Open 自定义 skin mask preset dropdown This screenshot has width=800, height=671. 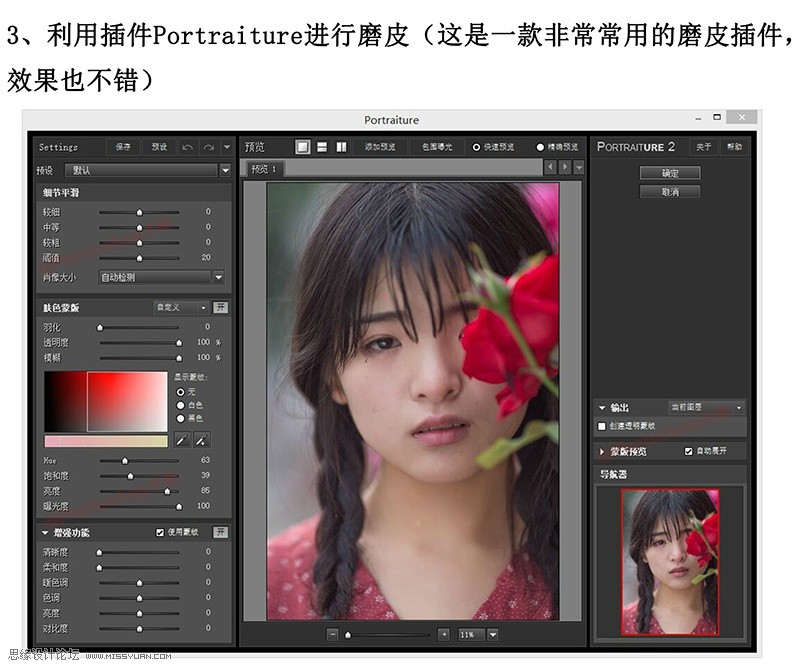(x=182, y=307)
